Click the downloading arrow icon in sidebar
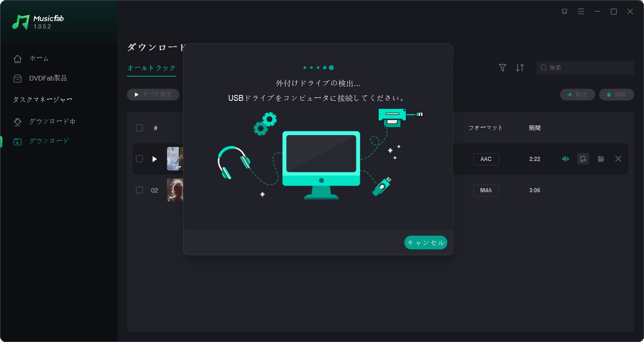 point(18,122)
